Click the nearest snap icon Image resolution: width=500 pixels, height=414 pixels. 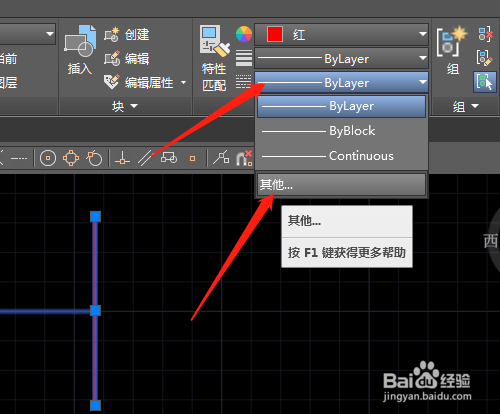(221, 158)
